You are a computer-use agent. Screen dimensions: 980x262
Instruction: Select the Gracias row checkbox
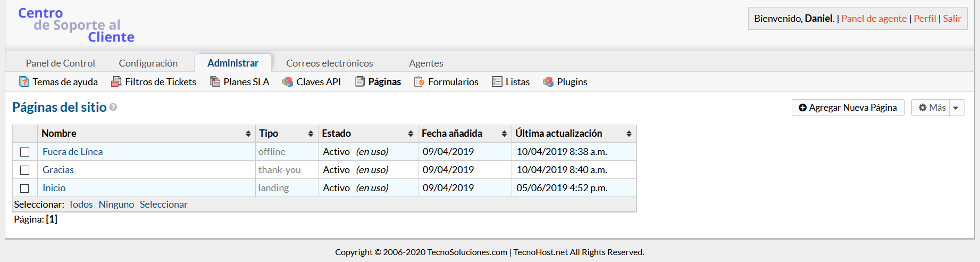click(x=24, y=170)
